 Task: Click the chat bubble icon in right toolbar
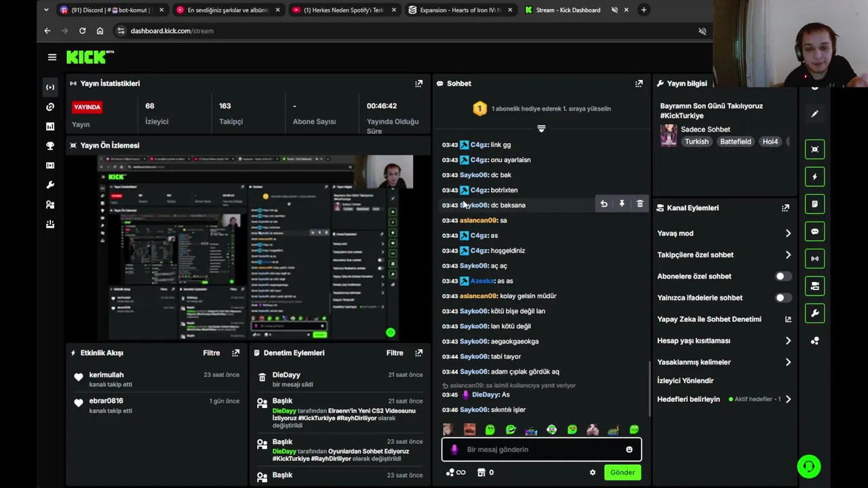click(814, 231)
